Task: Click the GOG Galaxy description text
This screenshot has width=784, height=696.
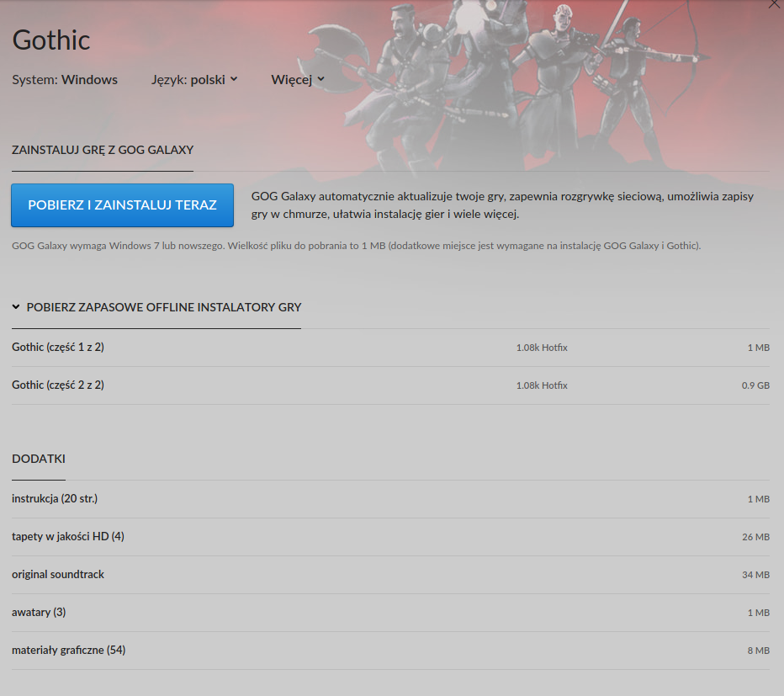Action: tap(502, 205)
